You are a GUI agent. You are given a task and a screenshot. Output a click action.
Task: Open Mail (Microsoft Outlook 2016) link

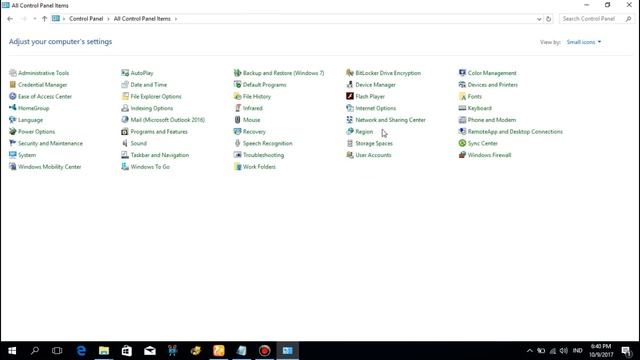[x=168, y=120]
